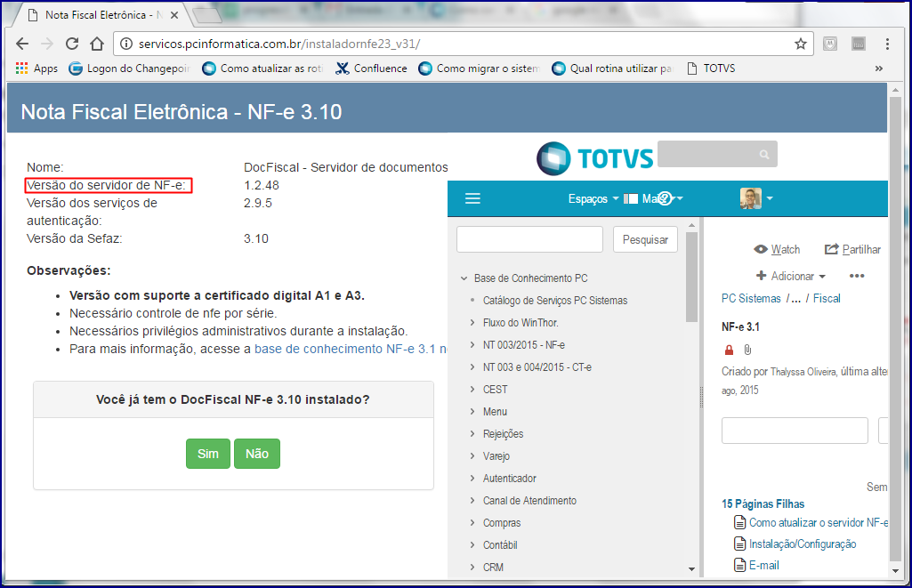
Task: Open the TOTVS bookmark
Action: 711,68
